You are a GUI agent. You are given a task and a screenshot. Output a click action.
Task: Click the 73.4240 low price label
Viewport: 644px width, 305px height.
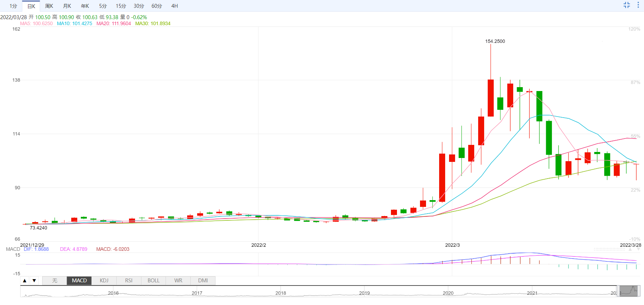[x=39, y=228]
